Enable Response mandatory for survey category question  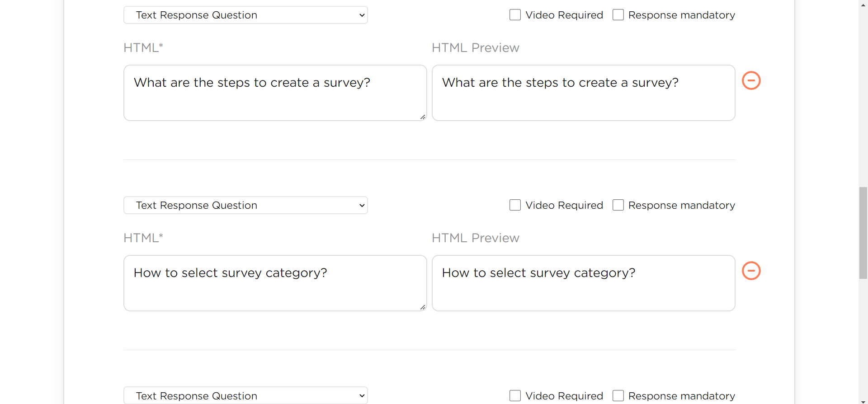[x=618, y=205]
